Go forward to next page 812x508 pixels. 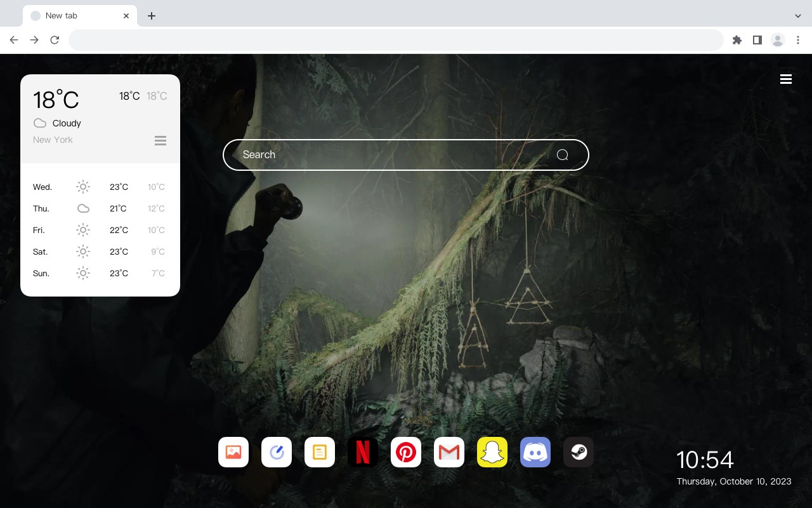point(34,40)
